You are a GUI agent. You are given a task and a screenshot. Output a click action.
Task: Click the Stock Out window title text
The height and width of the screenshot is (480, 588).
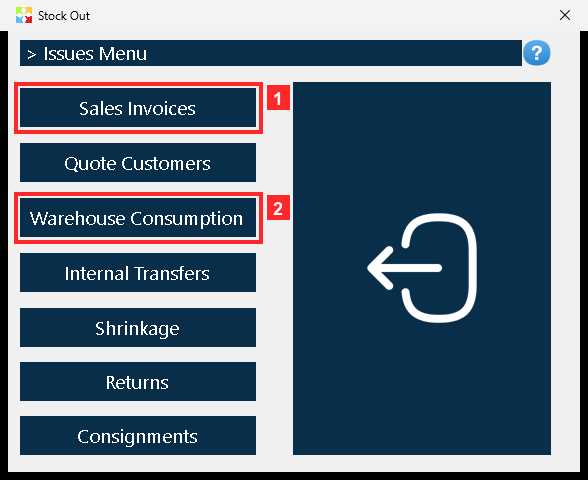tap(64, 16)
